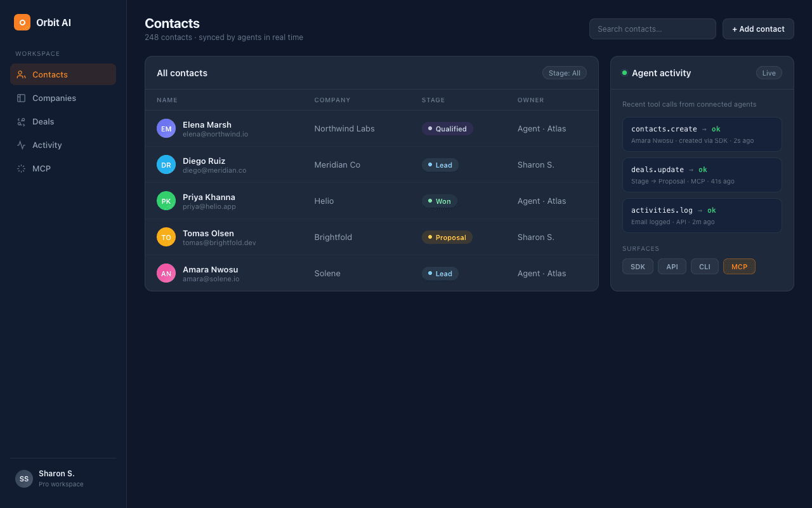Click Diego Ruiz's owner Sharon S.
The width and height of the screenshot is (812, 508).
tap(536, 164)
